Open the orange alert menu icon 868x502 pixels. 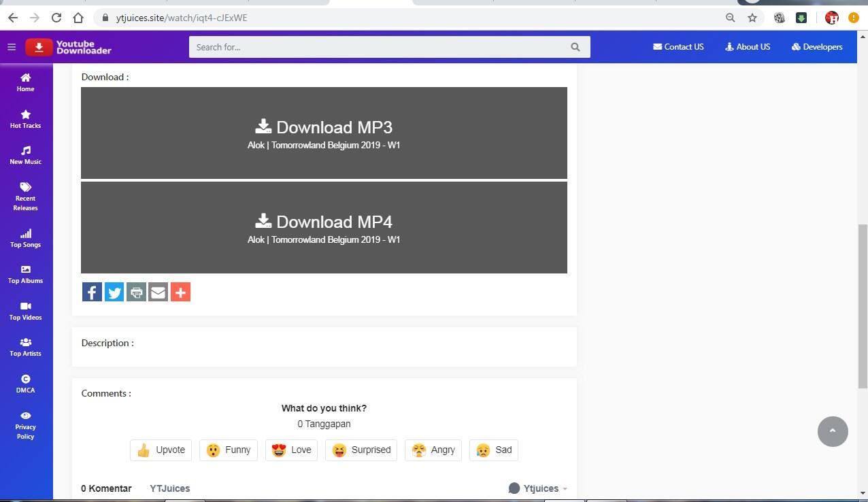point(853,18)
